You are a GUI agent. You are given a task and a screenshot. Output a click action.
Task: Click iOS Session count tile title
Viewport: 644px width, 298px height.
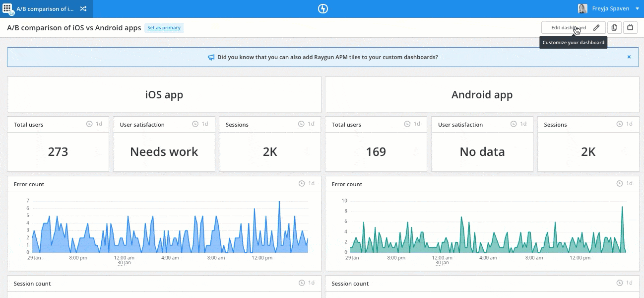pyautogui.click(x=32, y=284)
